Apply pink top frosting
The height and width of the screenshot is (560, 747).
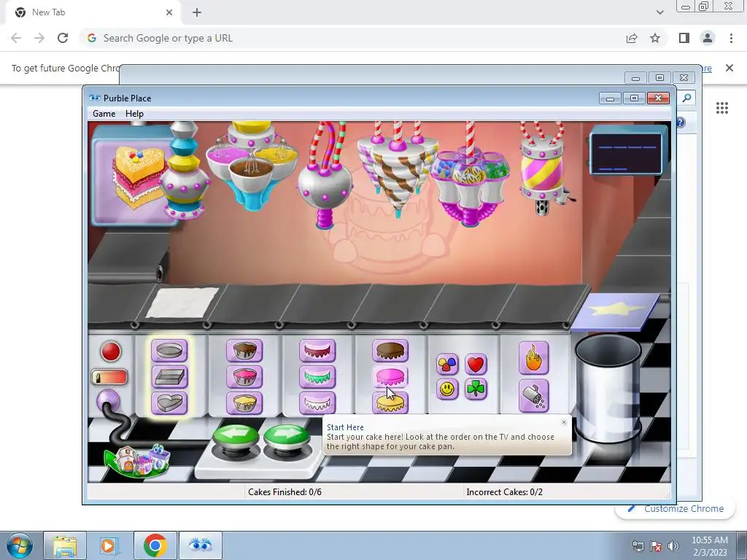[x=390, y=377]
